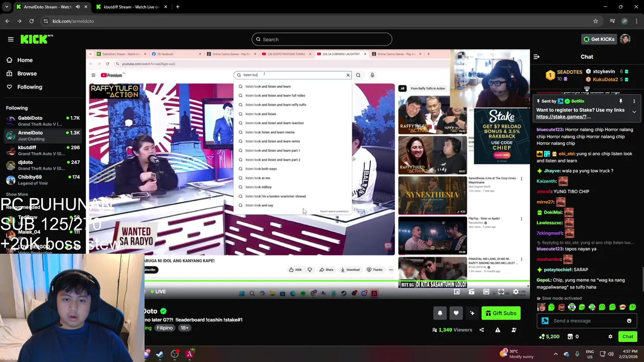The width and height of the screenshot is (644, 362).
Task: Open a new browser tab
Action: coord(178,7)
